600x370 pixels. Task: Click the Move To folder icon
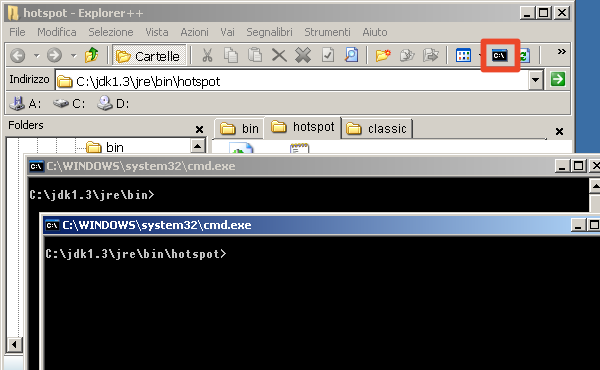point(431,56)
